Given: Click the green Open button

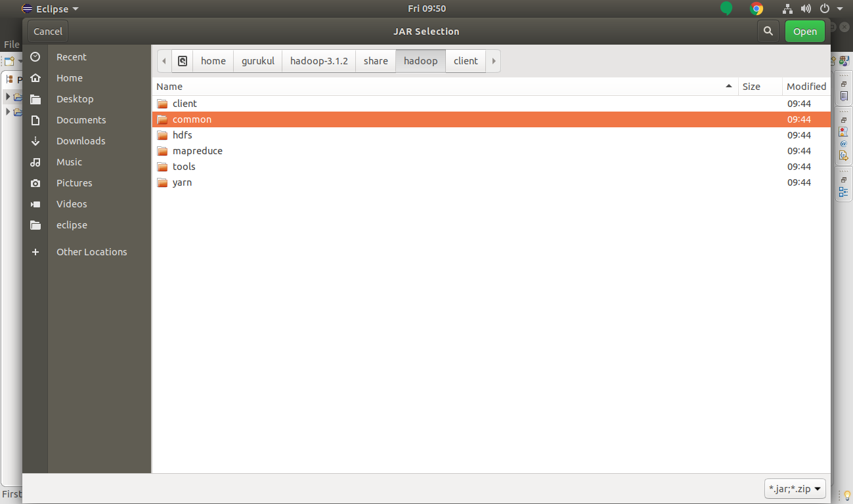Looking at the screenshot, I should (x=805, y=31).
